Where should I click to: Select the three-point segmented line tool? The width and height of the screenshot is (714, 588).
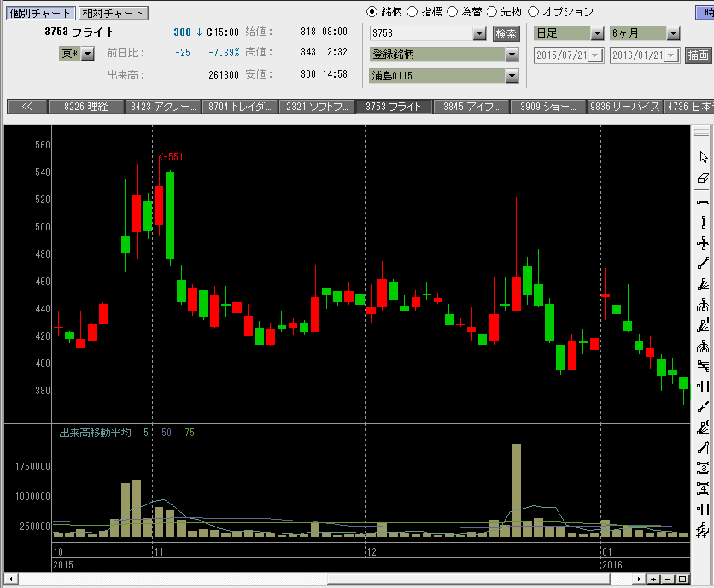703,406
